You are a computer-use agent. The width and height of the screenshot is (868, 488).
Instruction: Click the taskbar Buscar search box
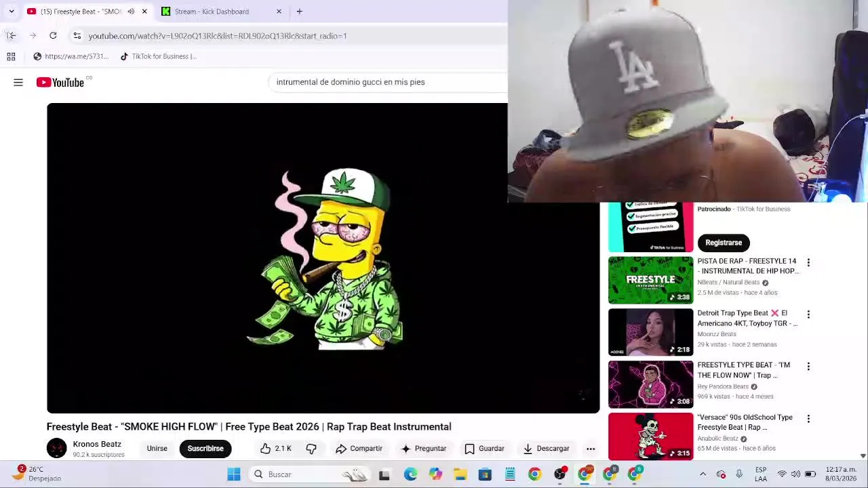[309, 474]
